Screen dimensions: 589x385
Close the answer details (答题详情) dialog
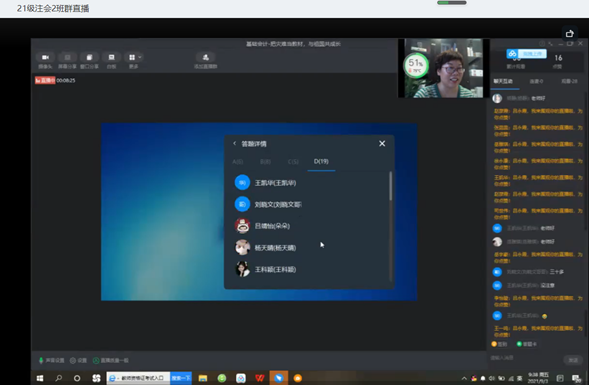point(382,143)
